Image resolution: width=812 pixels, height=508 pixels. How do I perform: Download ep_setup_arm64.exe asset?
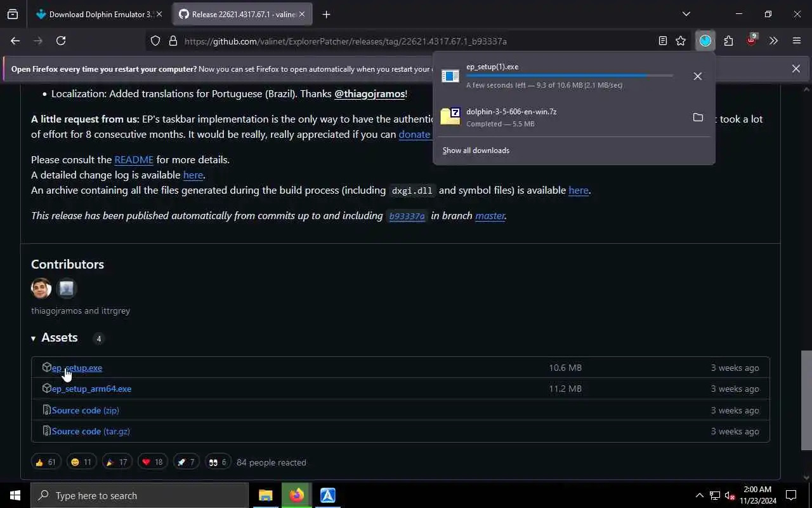click(91, 389)
